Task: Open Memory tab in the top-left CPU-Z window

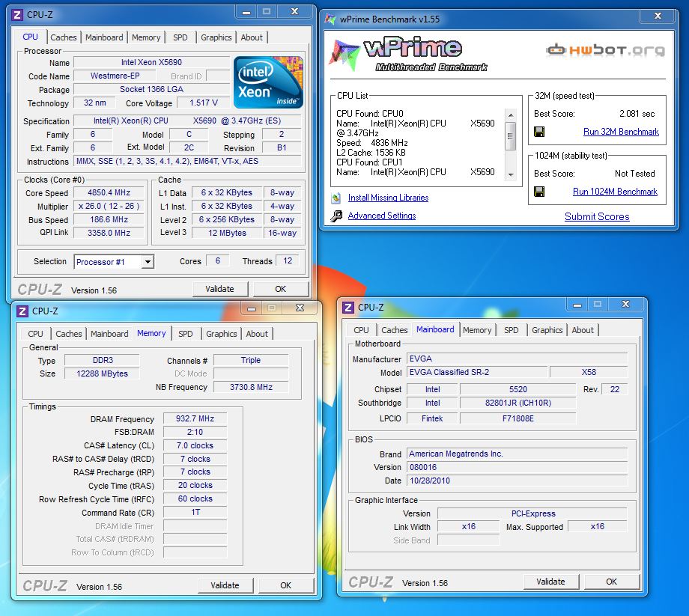Action: (x=146, y=37)
